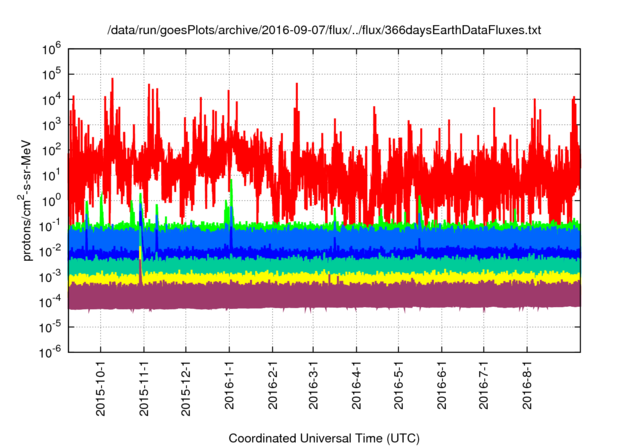Click the protons/cm2-s-sr-MeV y-axis title
The width and height of the screenshot is (640, 448).
pyautogui.click(x=25, y=200)
